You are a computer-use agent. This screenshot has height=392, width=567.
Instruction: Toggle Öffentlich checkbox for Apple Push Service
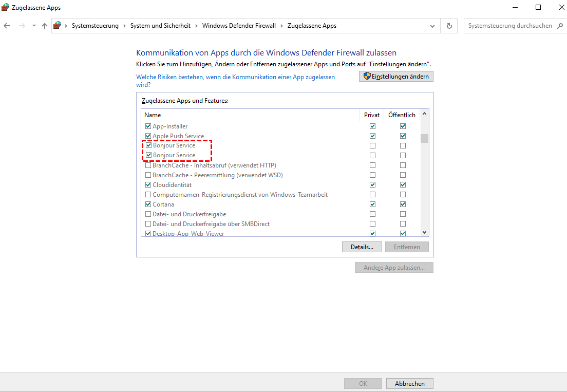[x=403, y=136]
